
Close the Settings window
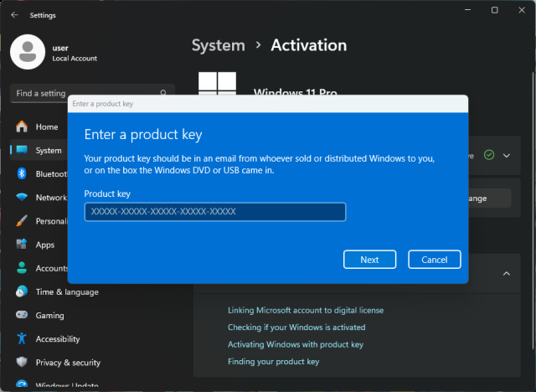pos(522,10)
